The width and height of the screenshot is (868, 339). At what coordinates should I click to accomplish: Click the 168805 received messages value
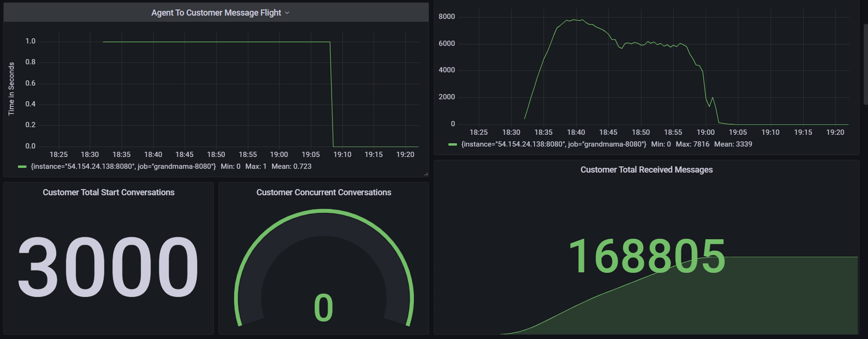coord(646,256)
